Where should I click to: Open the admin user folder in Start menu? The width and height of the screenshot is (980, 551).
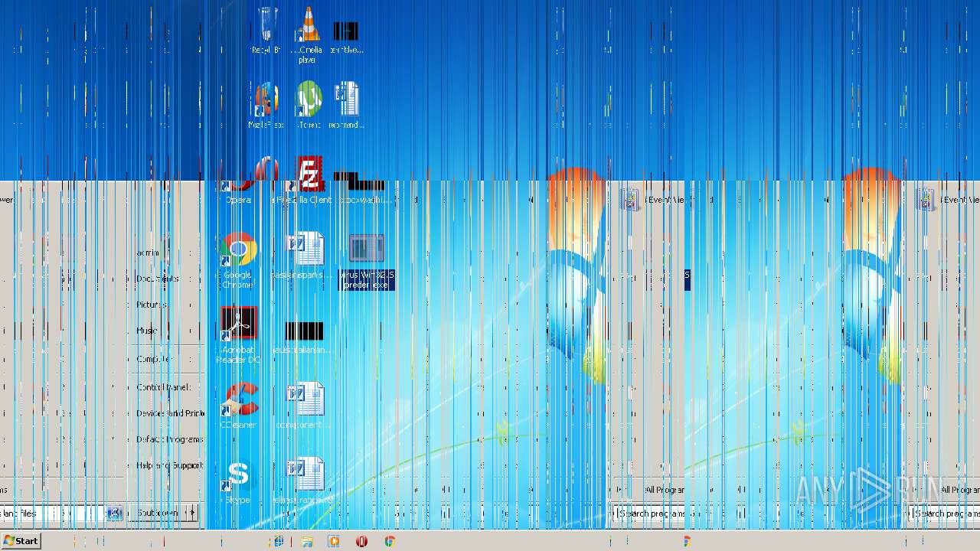pyautogui.click(x=149, y=253)
